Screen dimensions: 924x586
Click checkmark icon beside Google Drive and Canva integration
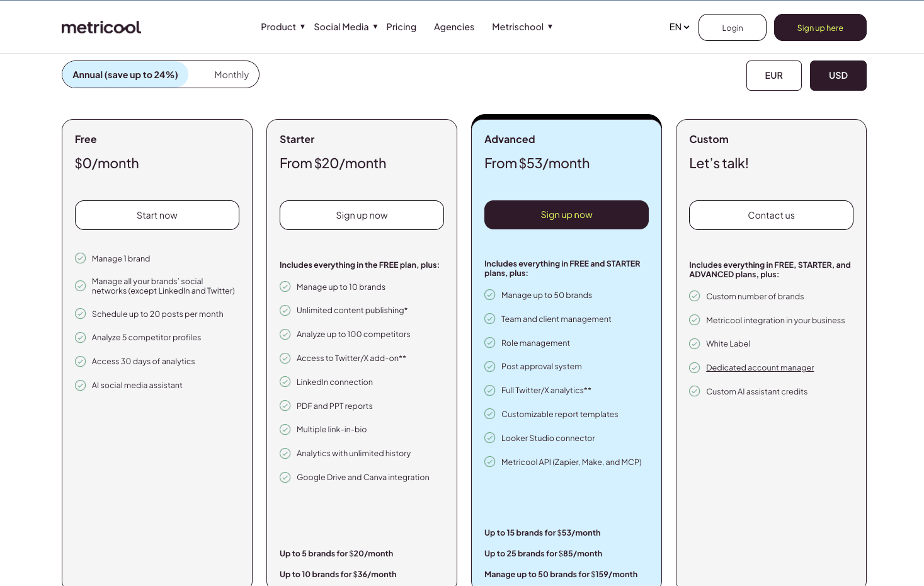click(x=285, y=477)
